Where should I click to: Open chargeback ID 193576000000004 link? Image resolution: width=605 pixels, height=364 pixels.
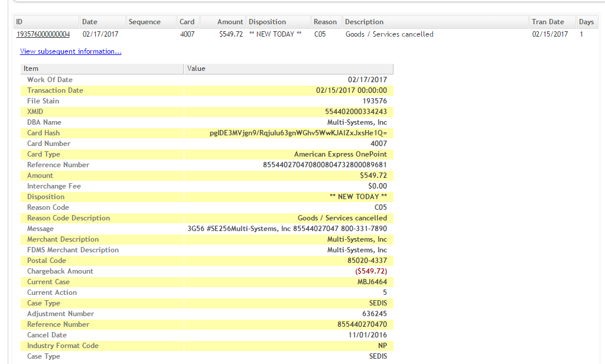43,34
